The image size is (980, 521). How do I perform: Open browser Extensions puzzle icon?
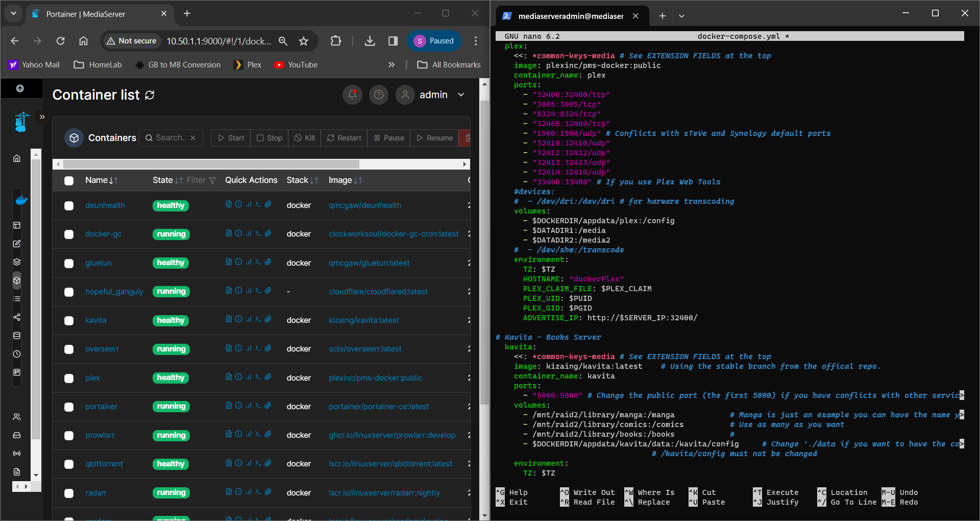pos(336,41)
